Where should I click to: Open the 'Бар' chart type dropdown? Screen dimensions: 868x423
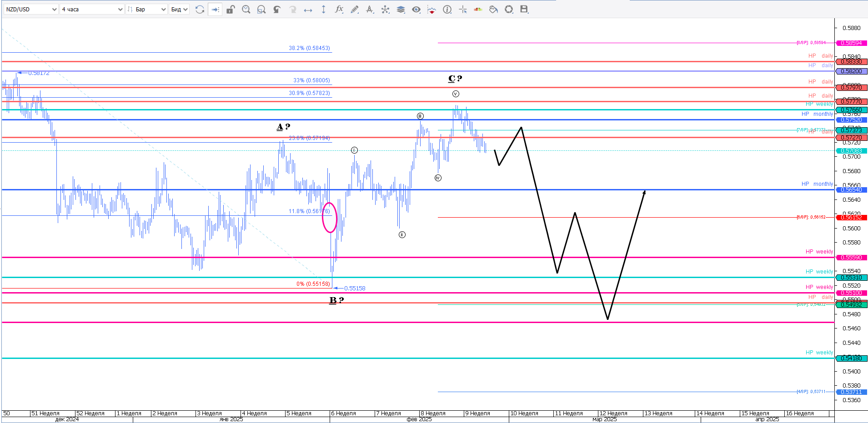(x=146, y=9)
